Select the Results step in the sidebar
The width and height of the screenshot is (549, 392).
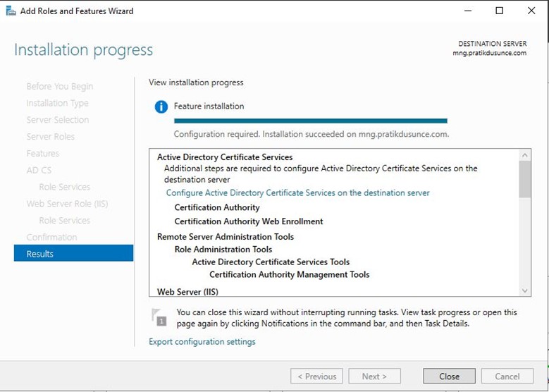tap(73, 254)
